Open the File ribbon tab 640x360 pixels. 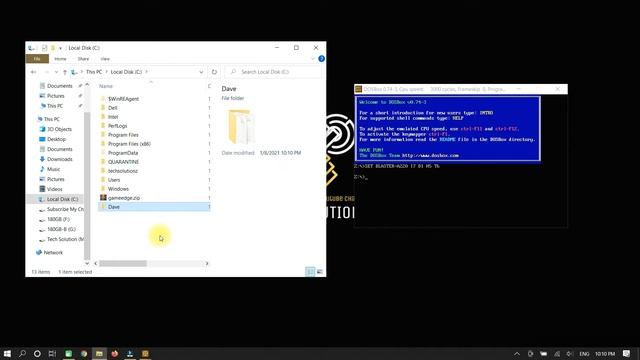click(37, 59)
